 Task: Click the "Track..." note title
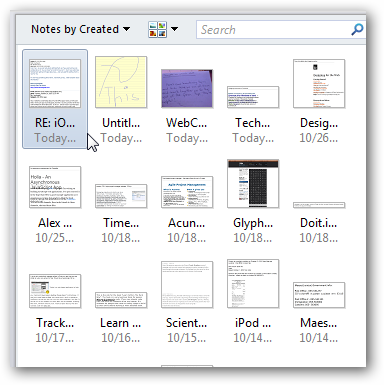(x=55, y=323)
